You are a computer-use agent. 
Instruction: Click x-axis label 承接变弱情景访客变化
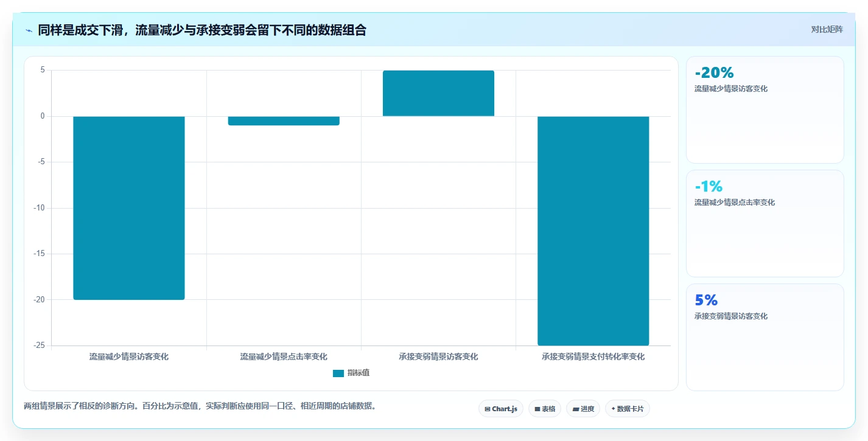438,357
